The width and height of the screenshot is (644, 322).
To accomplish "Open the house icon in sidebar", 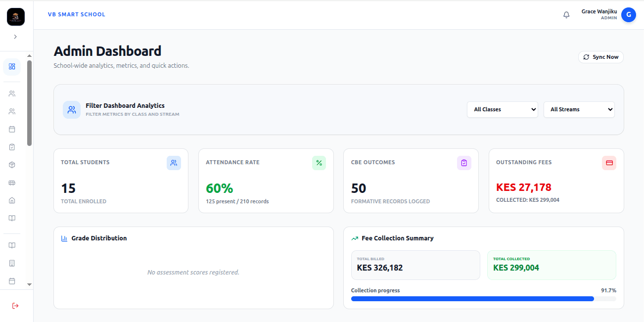I will point(12,200).
